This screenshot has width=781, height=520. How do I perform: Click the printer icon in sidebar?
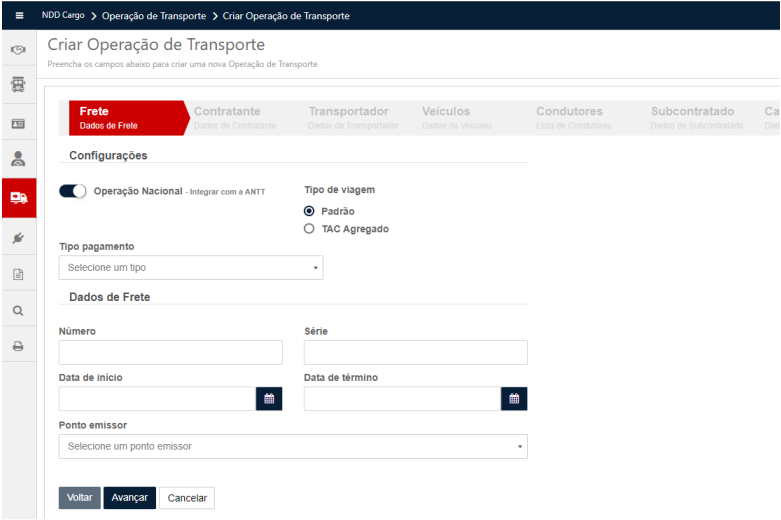tap(18, 346)
